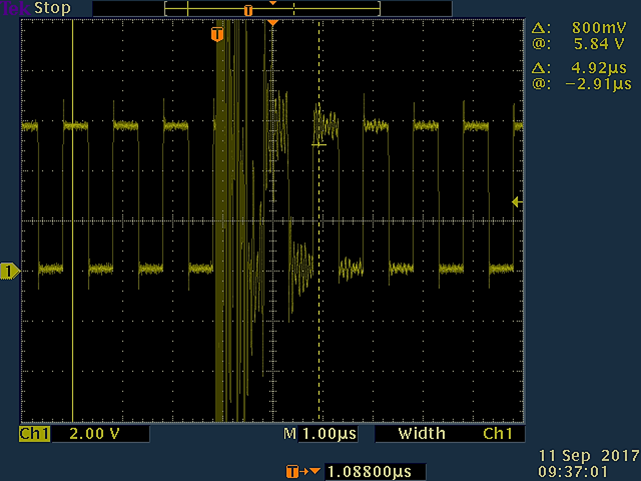Click the 2.00 V vertical scale readout
The height and width of the screenshot is (481, 641).
click(94, 434)
